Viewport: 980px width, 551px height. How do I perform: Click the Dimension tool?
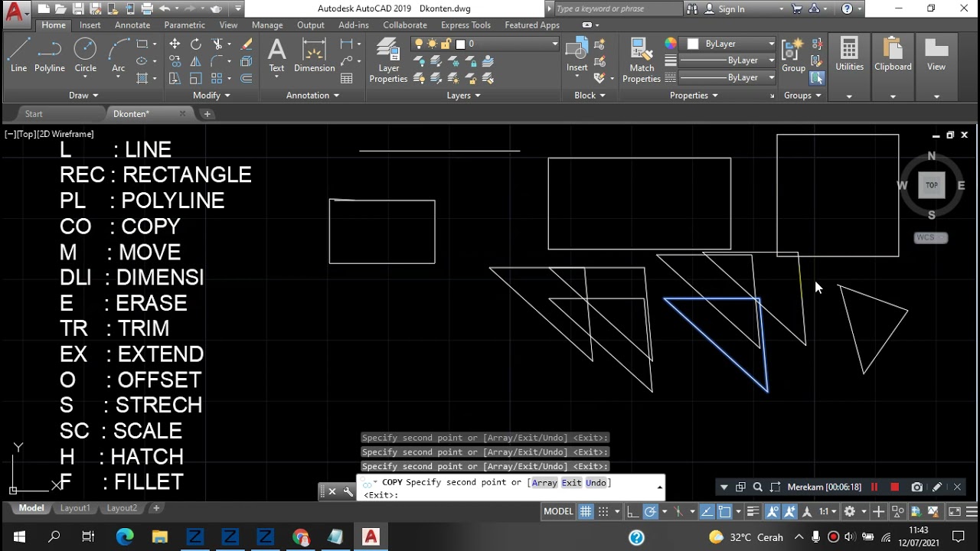pyautogui.click(x=314, y=55)
